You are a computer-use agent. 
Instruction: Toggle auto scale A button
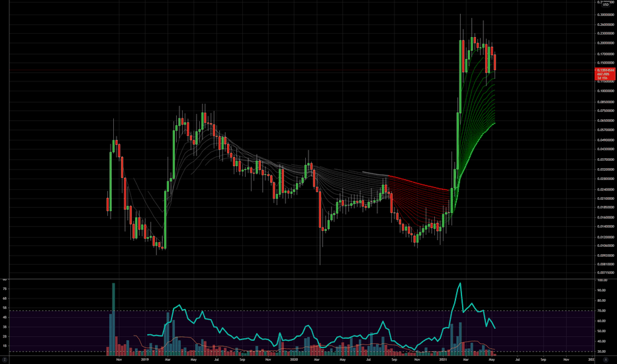(x=606, y=359)
